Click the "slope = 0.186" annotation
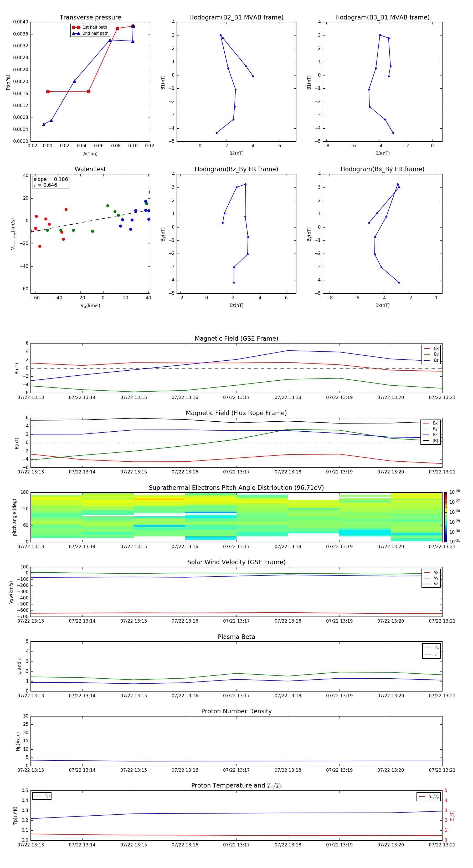This screenshot has height=868, width=473. point(51,179)
